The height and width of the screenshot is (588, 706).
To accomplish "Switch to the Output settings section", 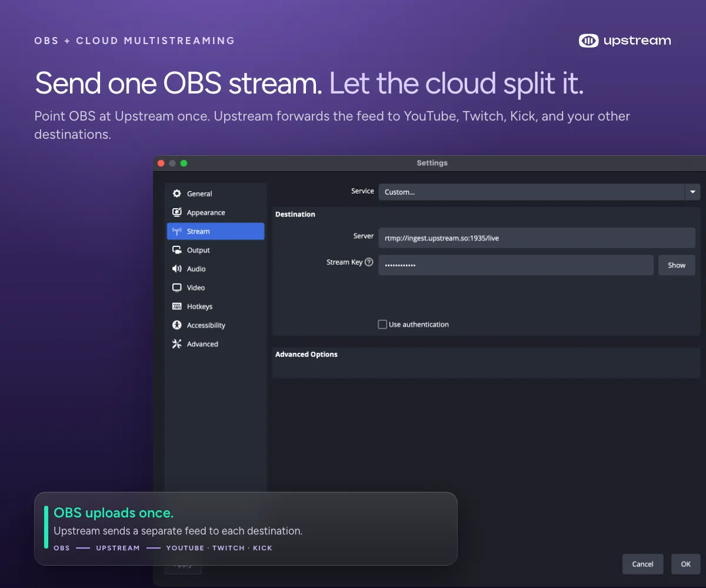I will coord(215,250).
